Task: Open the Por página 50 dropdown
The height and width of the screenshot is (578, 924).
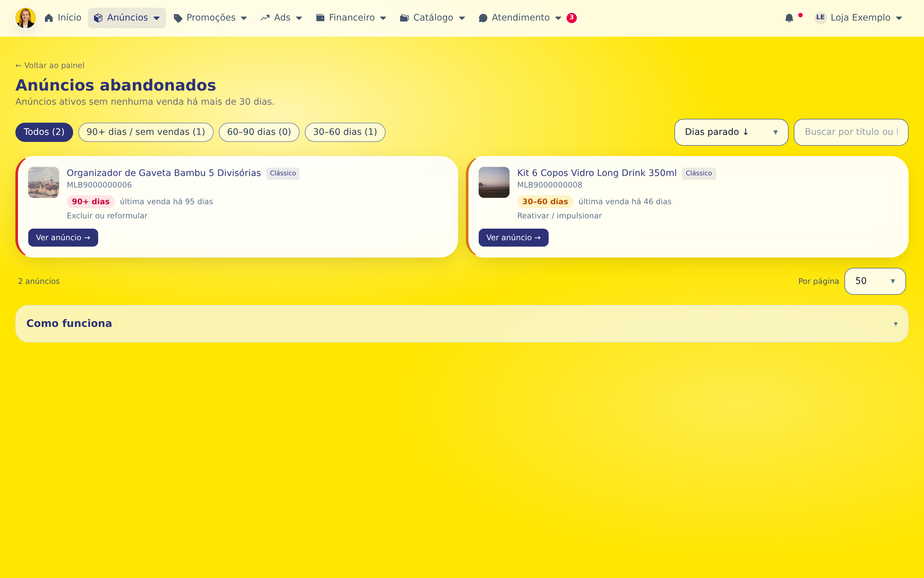Action: [875, 281]
